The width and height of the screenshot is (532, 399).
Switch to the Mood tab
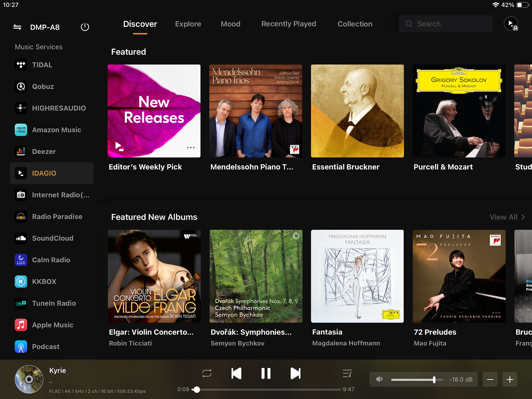point(230,24)
